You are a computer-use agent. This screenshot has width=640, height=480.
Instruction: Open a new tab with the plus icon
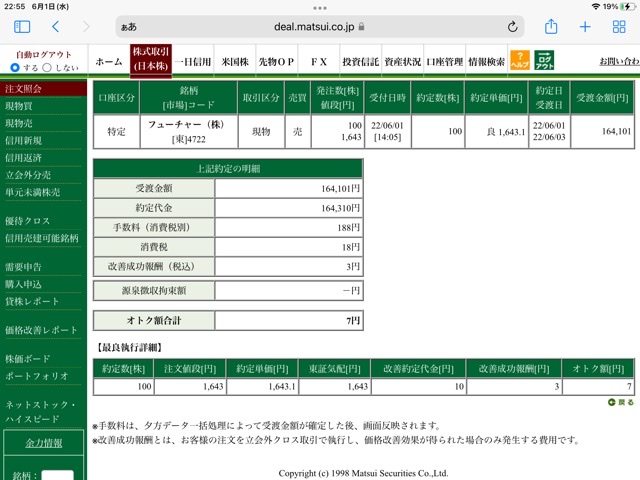click(585, 27)
